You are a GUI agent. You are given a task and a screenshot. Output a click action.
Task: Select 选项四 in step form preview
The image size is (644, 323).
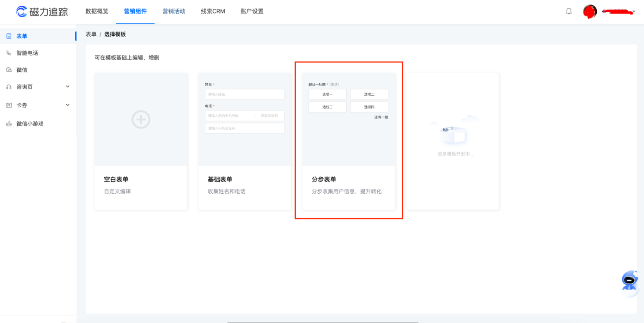[369, 107]
